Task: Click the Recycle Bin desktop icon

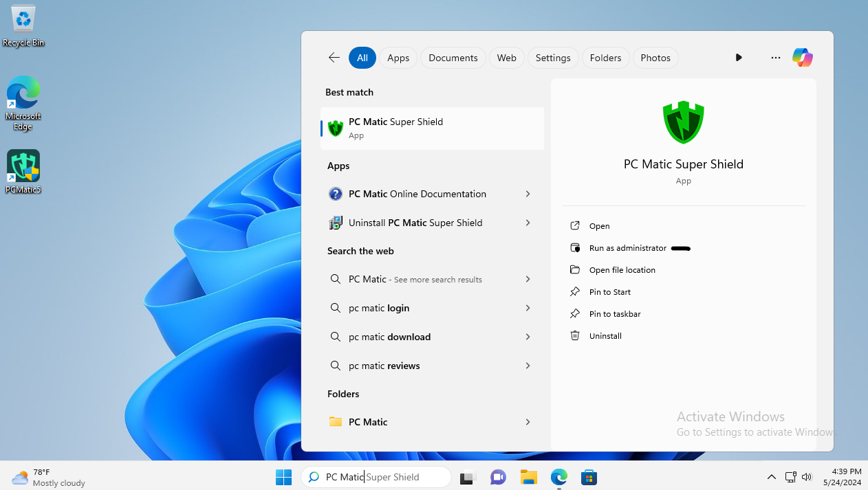Action: click(23, 26)
